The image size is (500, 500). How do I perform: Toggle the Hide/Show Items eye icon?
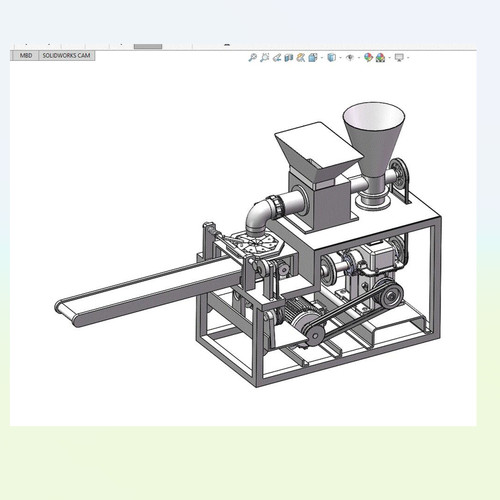(350, 58)
